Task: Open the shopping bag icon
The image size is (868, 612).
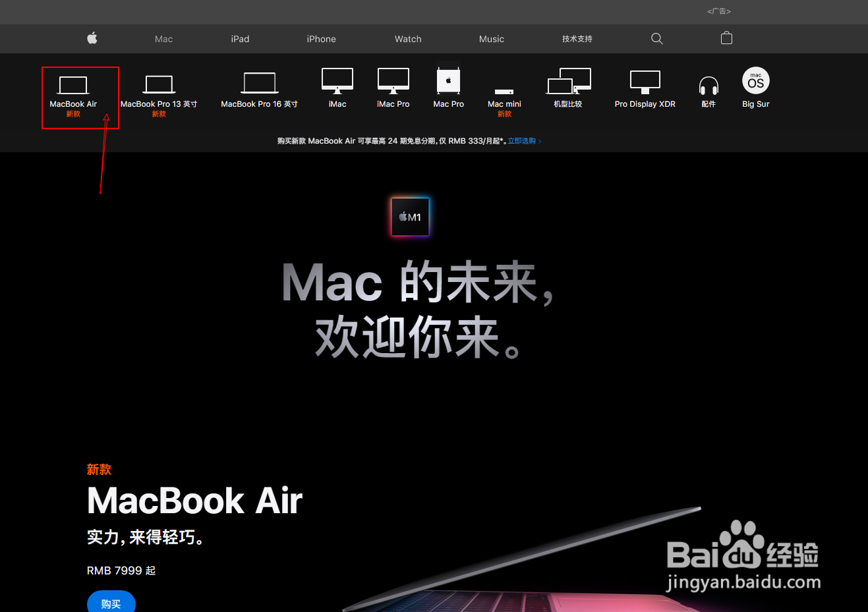Action: tap(726, 38)
